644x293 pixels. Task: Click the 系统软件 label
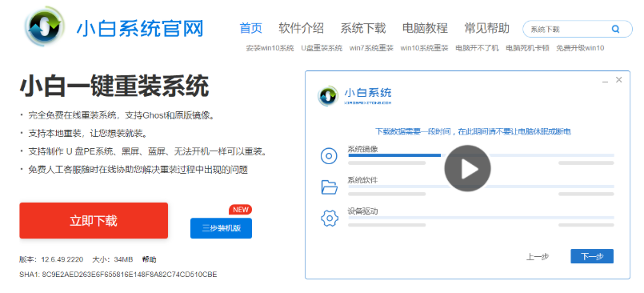pos(362,180)
